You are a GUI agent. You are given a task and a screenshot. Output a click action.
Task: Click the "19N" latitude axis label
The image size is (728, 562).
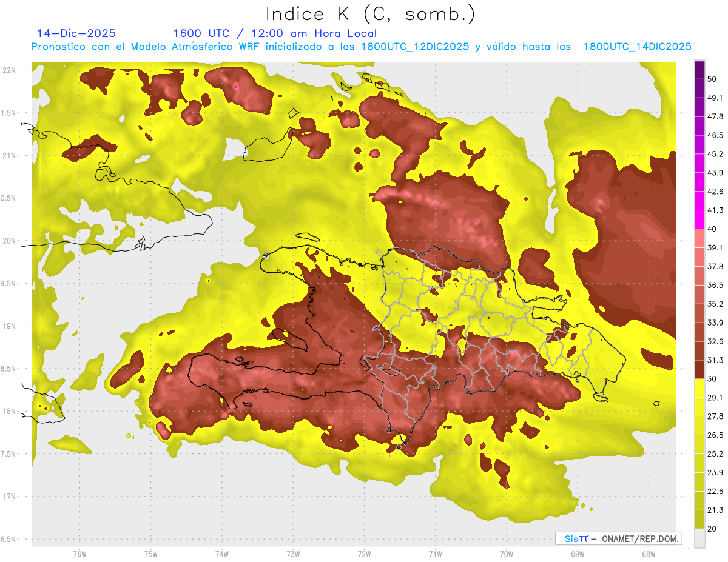coord(10,326)
